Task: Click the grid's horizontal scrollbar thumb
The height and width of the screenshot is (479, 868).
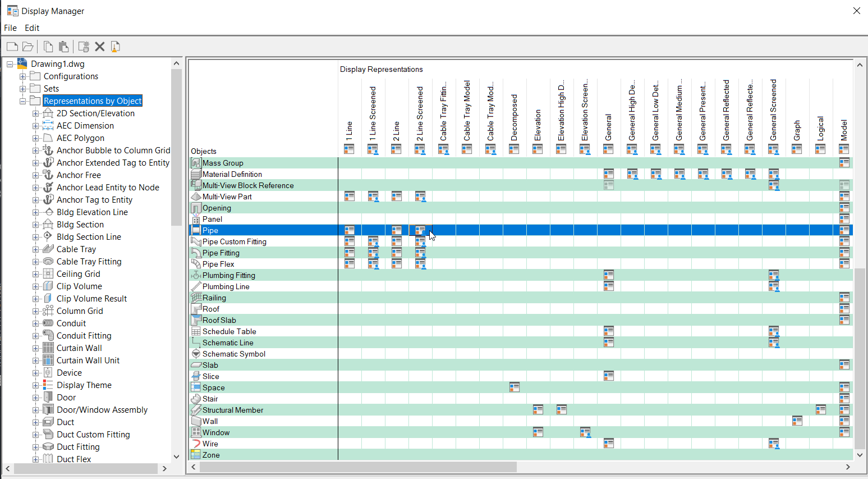Action: (x=358, y=467)
